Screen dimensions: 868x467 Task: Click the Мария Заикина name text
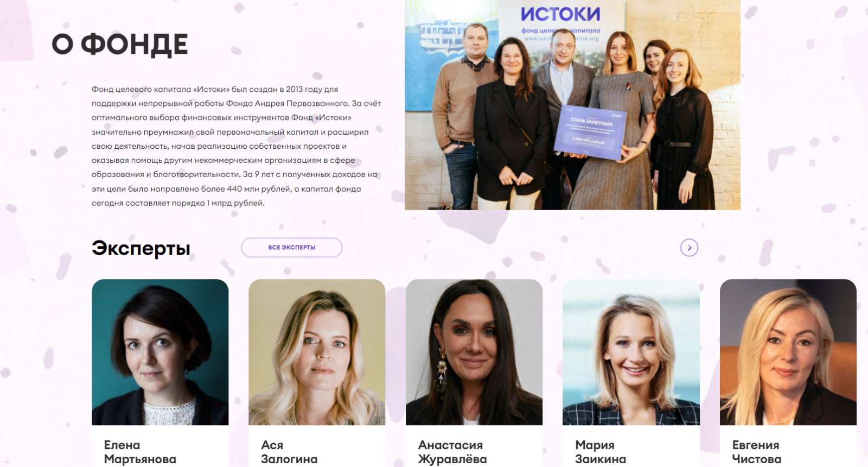click(x=601, y=452)
